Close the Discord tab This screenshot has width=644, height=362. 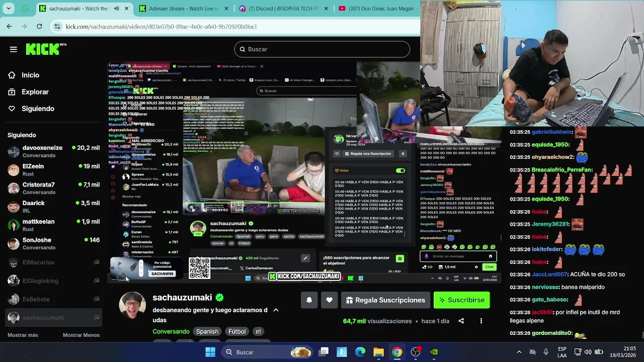tap(326, 9)
